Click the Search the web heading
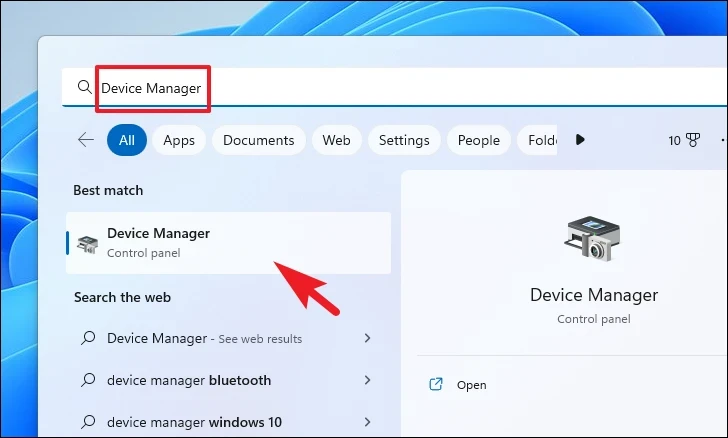 click(122, 297)
